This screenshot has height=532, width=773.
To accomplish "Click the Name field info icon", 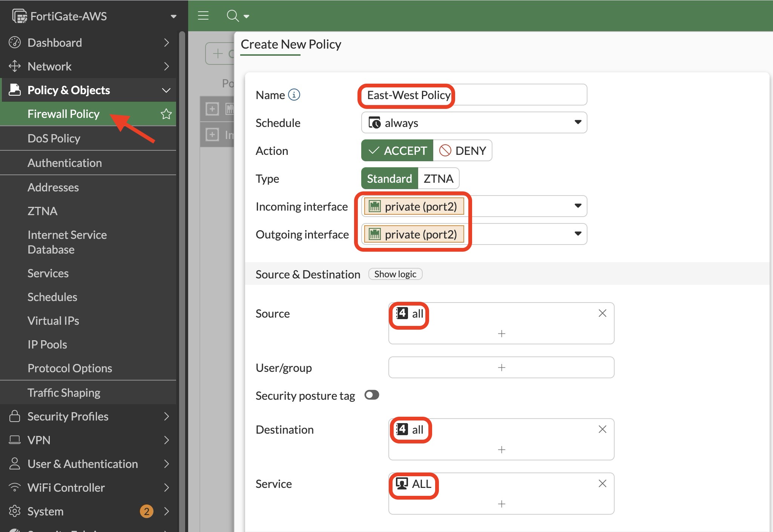I will click(x=294, y=95).
